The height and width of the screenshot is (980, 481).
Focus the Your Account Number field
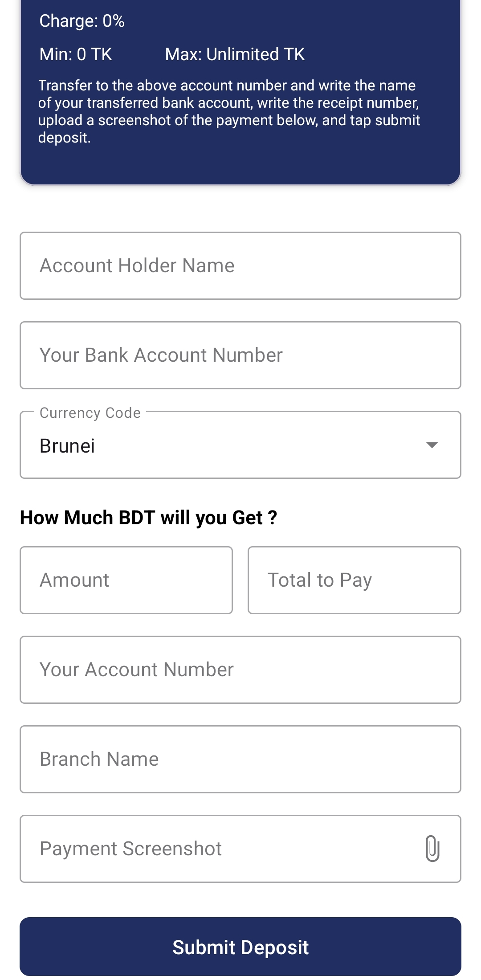pyautogui.click(x=240, y=670)
